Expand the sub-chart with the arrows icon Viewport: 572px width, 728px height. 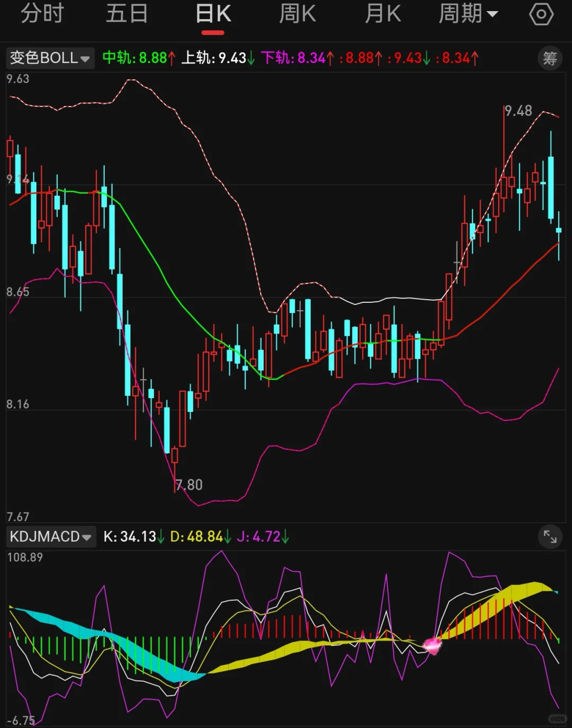click(550, 537)
